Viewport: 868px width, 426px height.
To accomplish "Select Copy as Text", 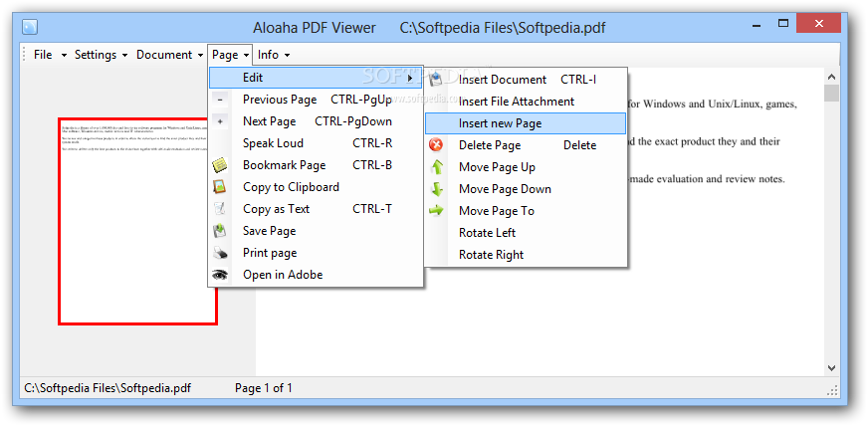I will click(316, 209).
